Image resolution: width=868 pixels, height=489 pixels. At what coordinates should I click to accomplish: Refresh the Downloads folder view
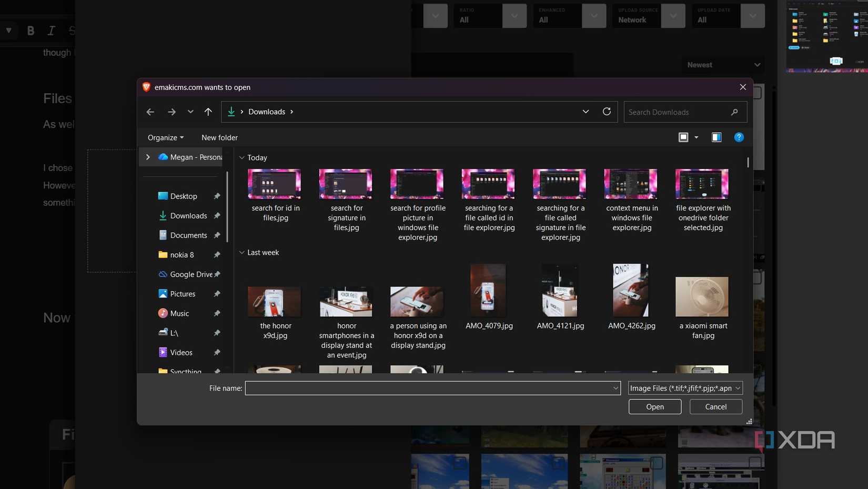pyautogui.click(x=607, y=112)
